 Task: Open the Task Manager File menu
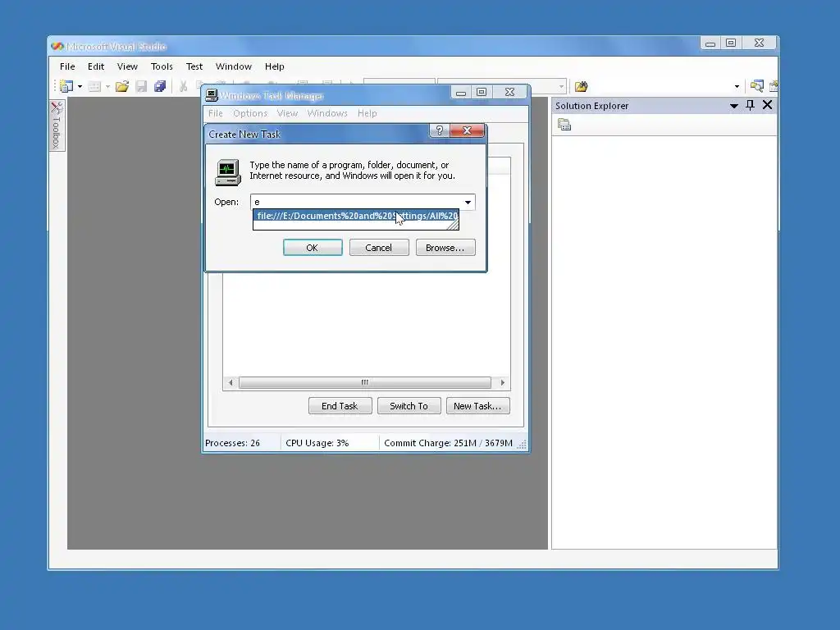216,113
